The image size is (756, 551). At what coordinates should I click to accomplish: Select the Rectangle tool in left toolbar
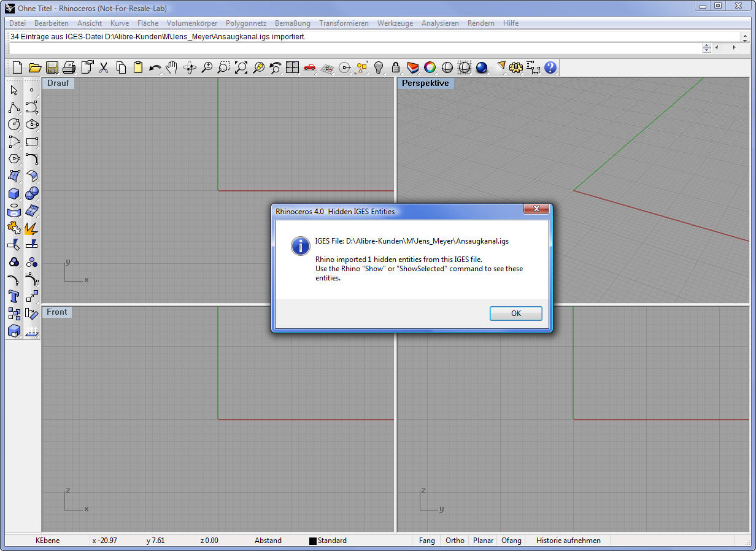[x=32, y=142]
